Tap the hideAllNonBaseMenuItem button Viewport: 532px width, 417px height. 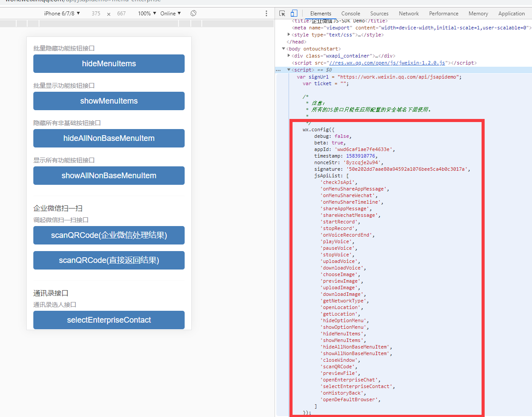pos(109,138)
